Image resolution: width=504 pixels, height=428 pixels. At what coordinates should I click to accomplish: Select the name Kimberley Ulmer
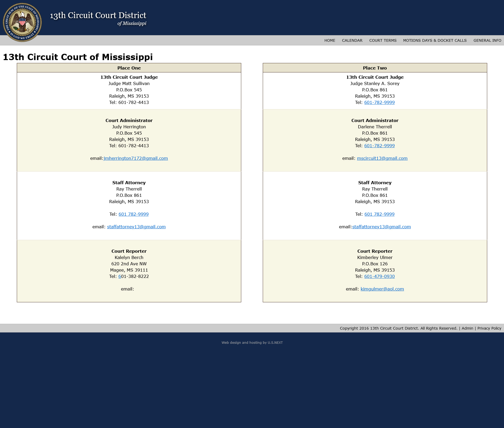pyautogui.click(x=375, y=257)
